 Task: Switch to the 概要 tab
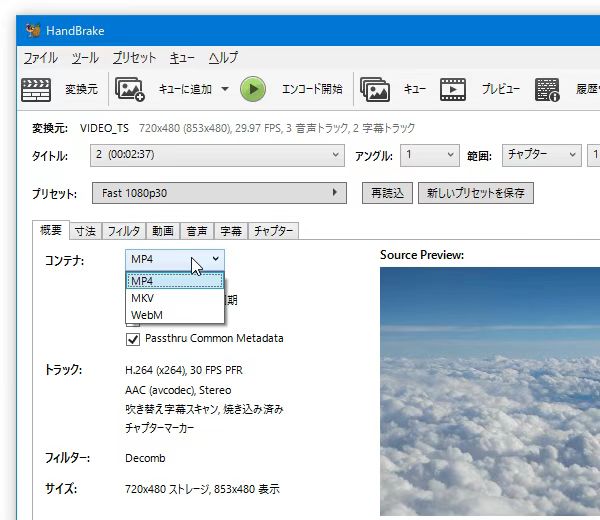click(x=51, y=230)
